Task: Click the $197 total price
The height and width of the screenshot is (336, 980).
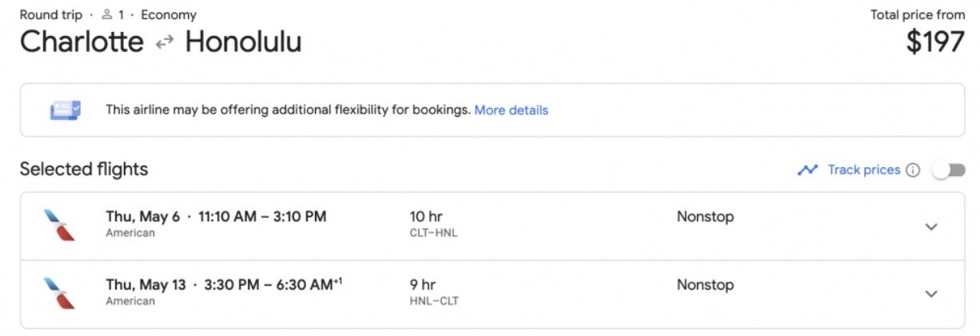Action: click(935, 42)
